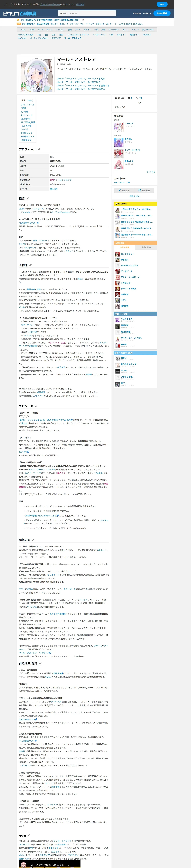Jump to 10 関連タグ in table of contents

tap(26, 140)
